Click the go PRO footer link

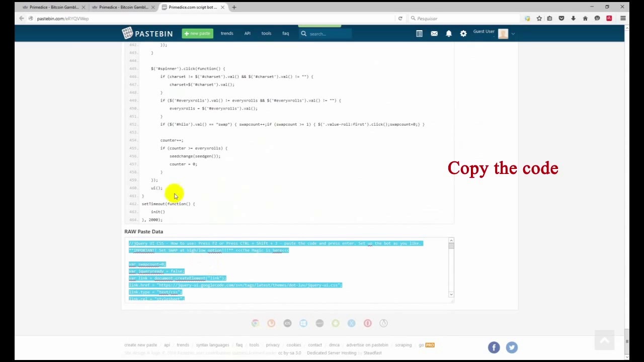click(x=427, y=345)
